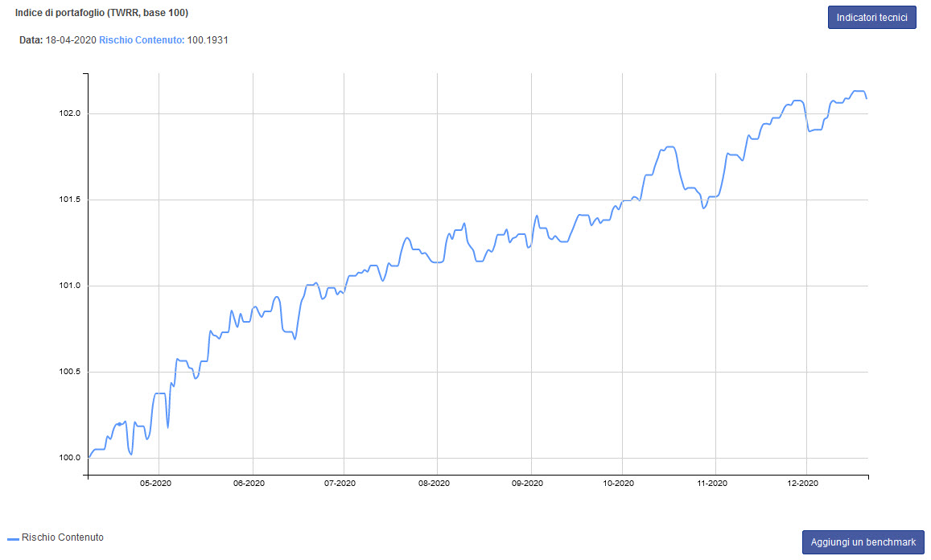Viewport: 931px width, 560px height.
Task: Click the 101.5 y-axis label
Action: click(x=69, y=200)
